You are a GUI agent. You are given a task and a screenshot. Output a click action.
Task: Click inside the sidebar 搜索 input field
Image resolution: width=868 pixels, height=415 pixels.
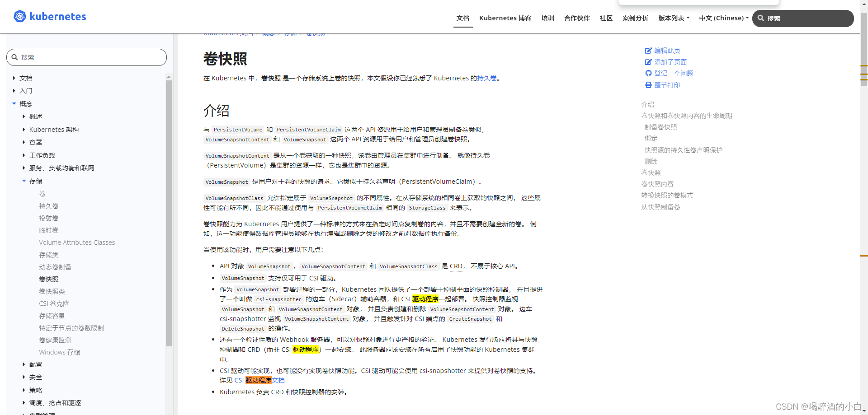click(x=86, y=57)
